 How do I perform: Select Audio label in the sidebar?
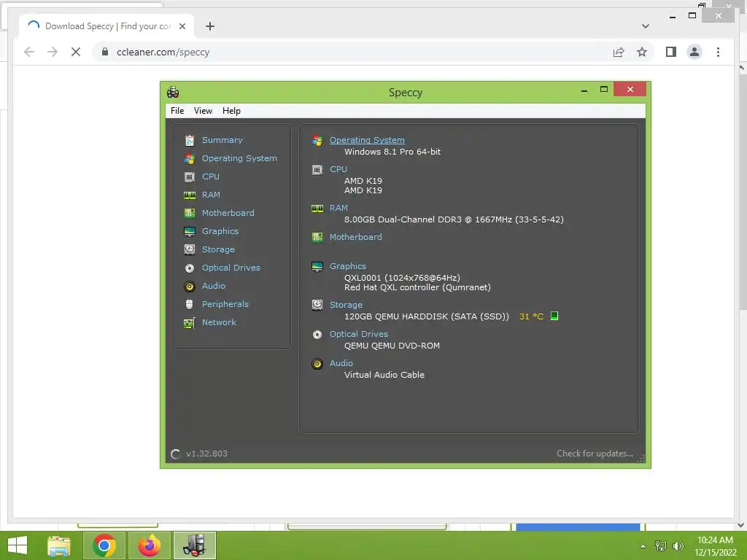pos(214,286)
